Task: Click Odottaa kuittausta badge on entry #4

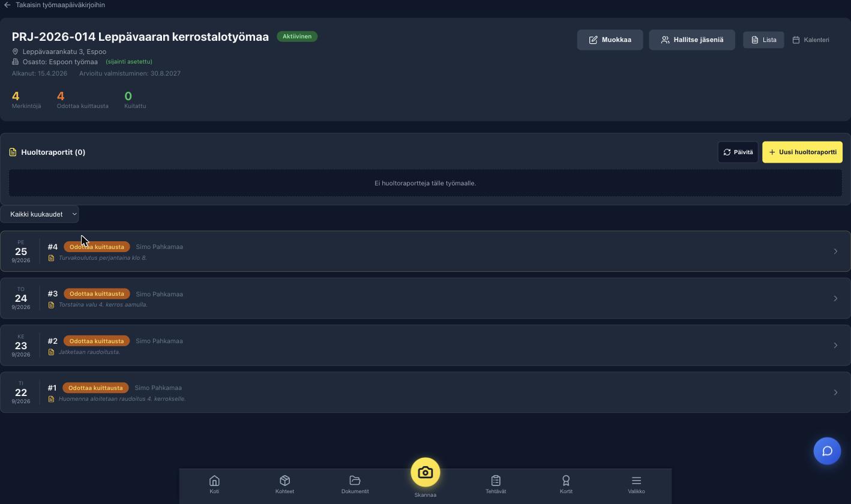Action: (97, 247)
